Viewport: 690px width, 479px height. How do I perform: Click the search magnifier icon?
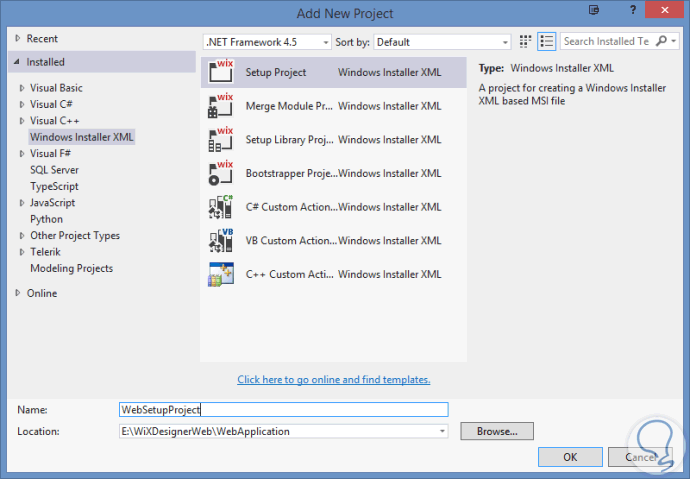[x=661, y=41]
